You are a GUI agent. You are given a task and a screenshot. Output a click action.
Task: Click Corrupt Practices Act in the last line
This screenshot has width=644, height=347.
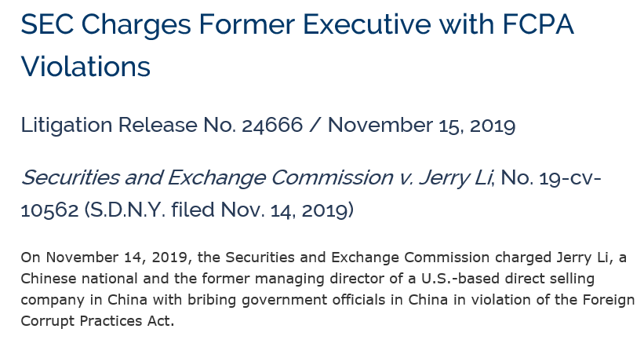click(97, 321)
